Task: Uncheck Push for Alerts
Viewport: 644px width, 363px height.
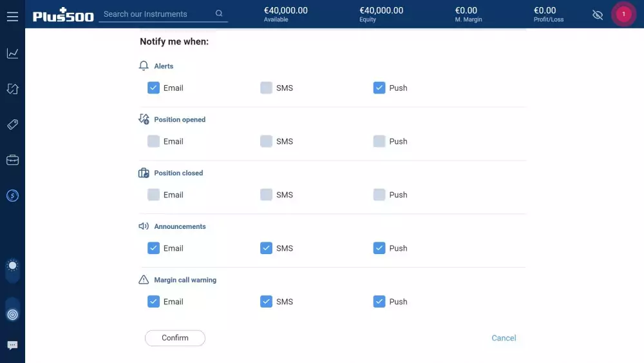Action: [x=379, y=88]
